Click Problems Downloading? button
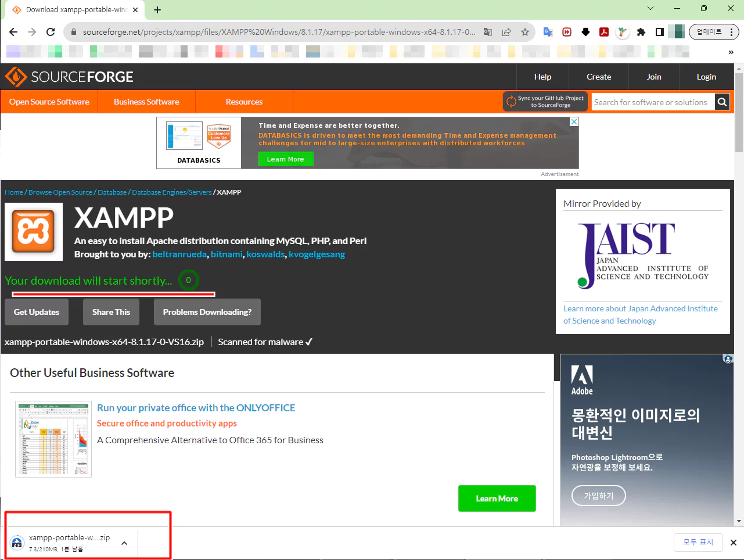This screenshot has width=744, height=560. [207, 312]
